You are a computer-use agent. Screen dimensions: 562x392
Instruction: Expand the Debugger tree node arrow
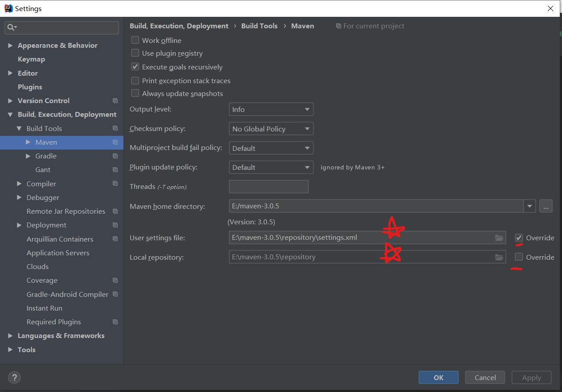click(19, 197)
